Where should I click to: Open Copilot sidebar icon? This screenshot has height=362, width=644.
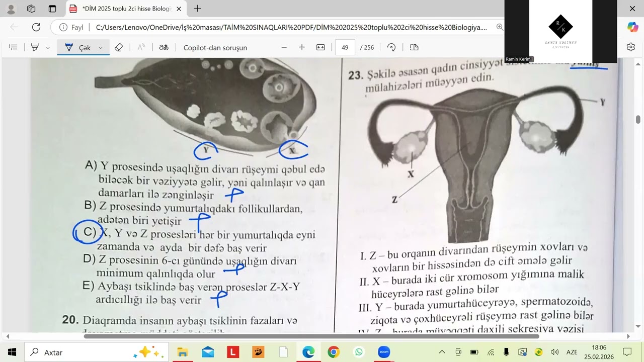tap(632, 27)
